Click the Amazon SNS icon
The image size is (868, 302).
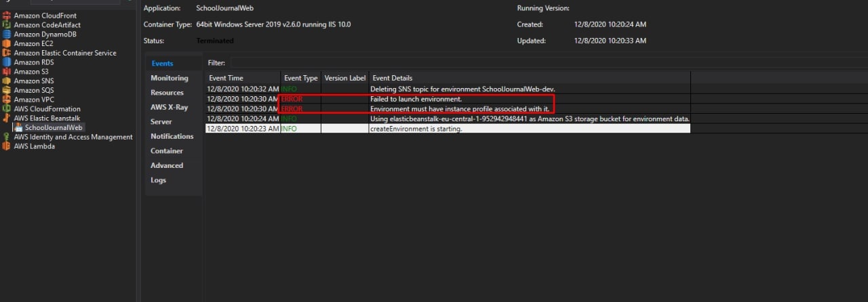tap(7, 81)
